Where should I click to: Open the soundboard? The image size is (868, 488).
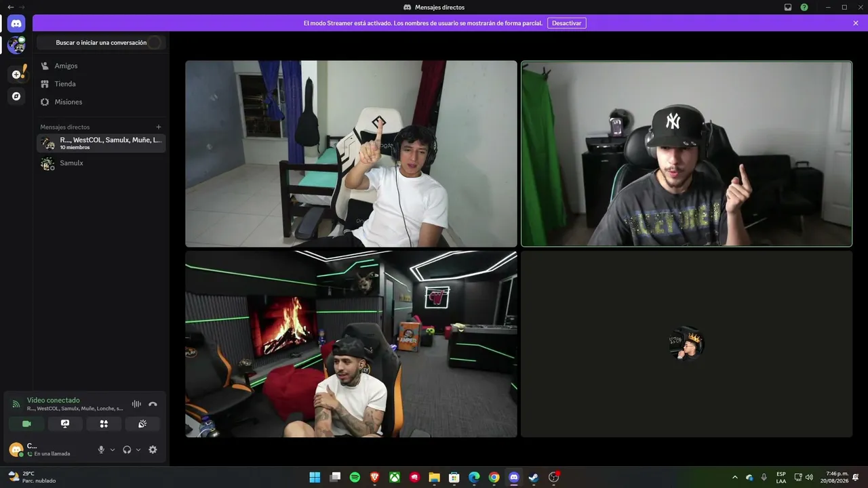142,424
